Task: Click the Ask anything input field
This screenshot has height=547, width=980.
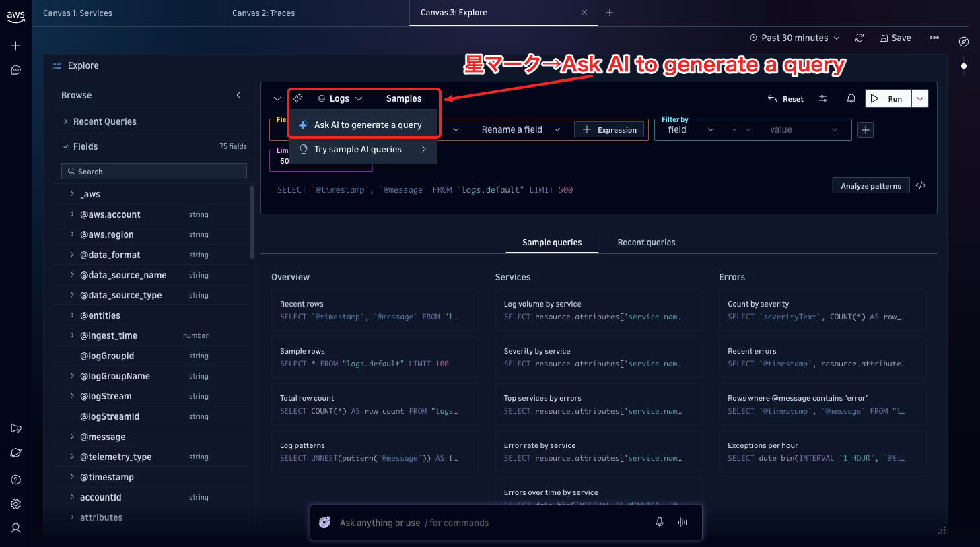Action: (x=491, y=523)
